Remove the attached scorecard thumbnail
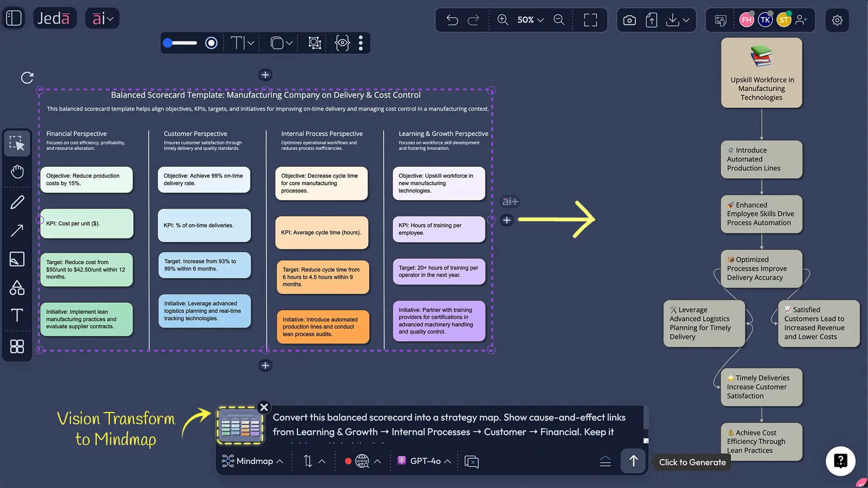The height and width of the screenshot is (488, 868). 264,407
